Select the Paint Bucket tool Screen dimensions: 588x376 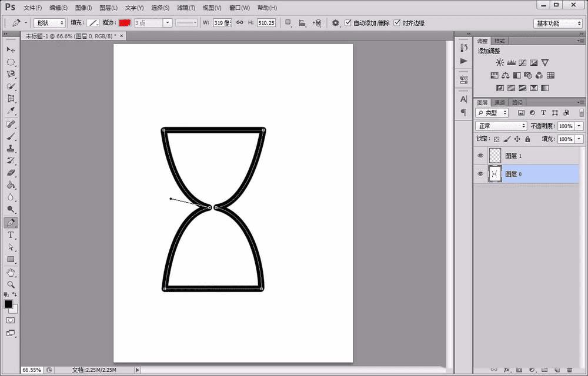coord(11,185)
